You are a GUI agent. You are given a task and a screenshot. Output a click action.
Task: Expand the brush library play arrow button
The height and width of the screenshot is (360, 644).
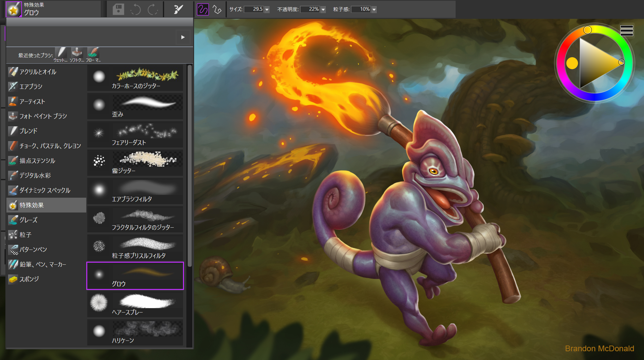(x=183, y=37)
